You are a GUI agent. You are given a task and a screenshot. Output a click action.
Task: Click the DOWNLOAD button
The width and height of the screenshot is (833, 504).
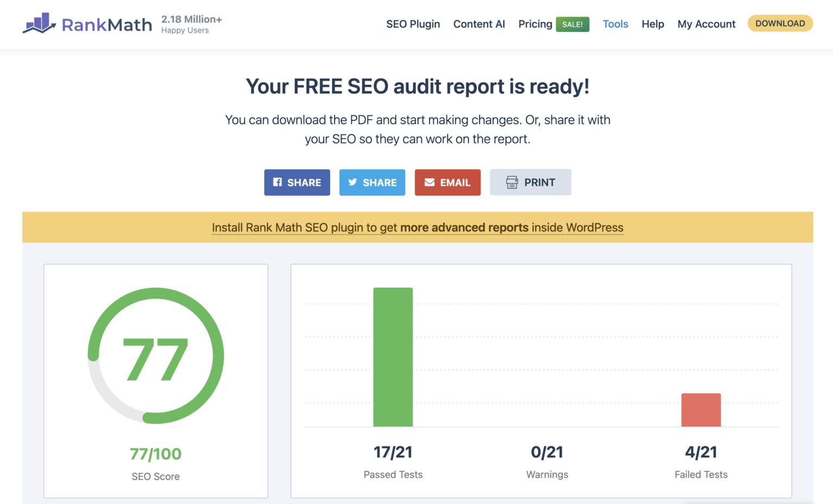780,23
